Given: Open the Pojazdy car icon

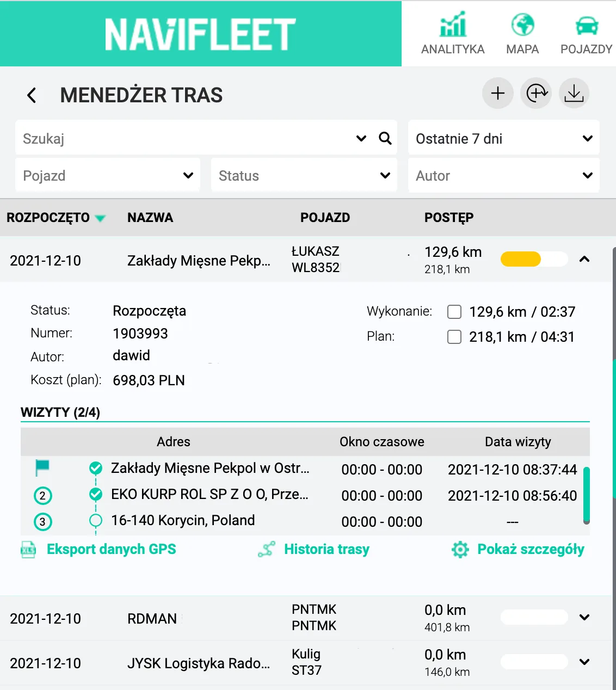Looking at the screenshot, I should tap(587, 26).
